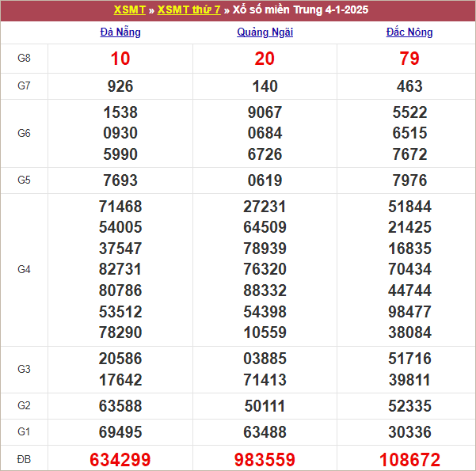Select the G8 row label
This screenshot has width=476, height=471.
pyautogui.click(x=24, y=59)
